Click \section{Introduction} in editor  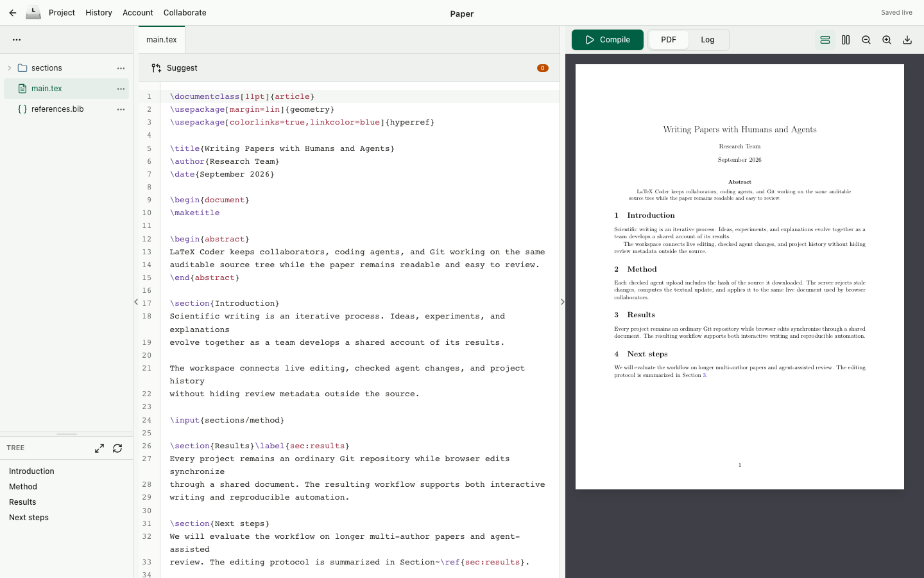pyautogui.click(x=225, y=303)
